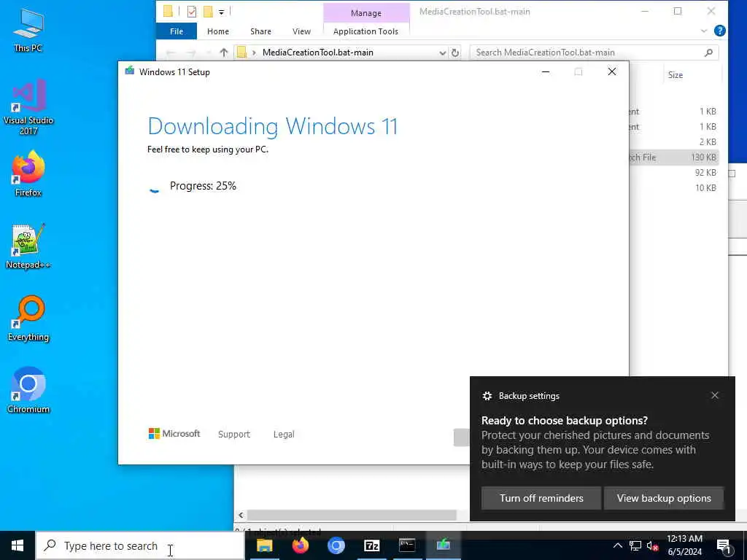Close the Windows 11 Setup window
This screenshot has height=560, width=747.
[612, 72]
